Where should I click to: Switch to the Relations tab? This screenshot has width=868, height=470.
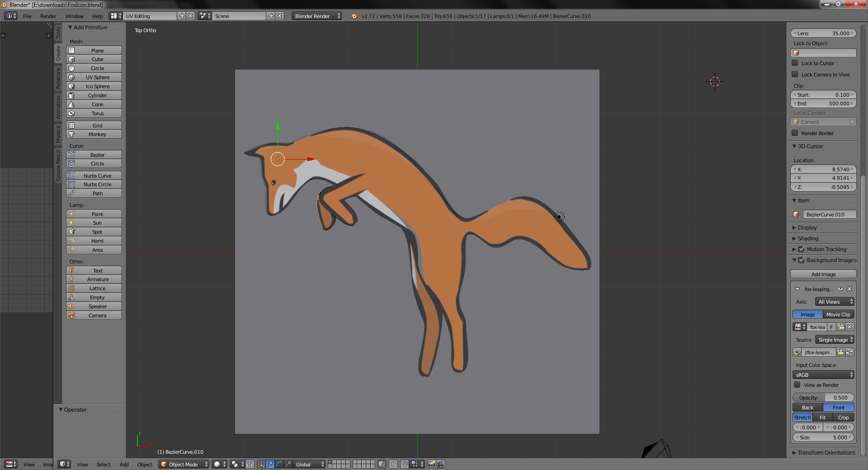point(58,78)
